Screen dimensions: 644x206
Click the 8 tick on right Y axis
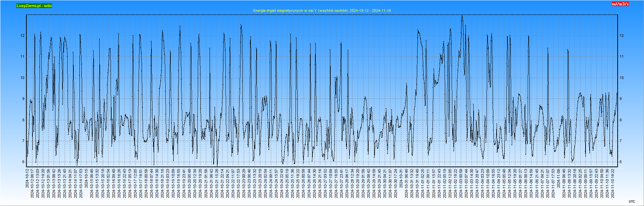pyautogui.click(x=621, y=120)
